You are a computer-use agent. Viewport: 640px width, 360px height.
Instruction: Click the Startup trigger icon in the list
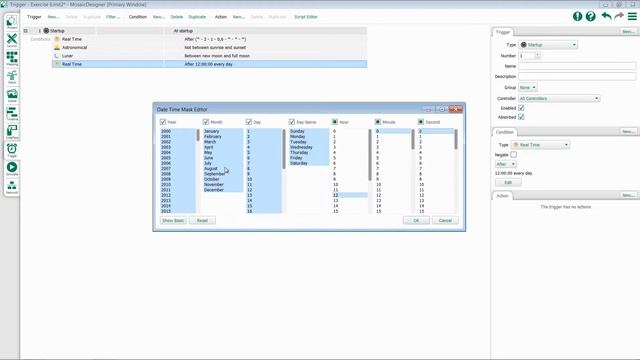pyautogui.click(x=46, y=31)
